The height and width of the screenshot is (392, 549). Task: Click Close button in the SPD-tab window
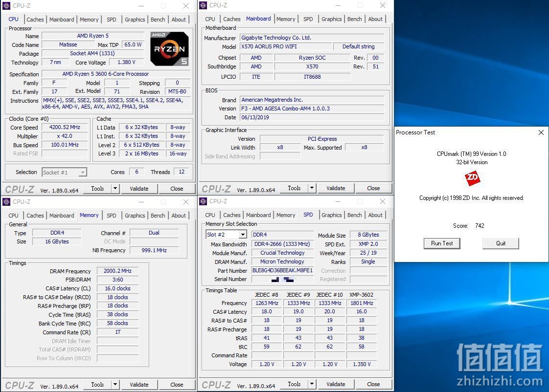pyautogui.click(x=374, y=384)
